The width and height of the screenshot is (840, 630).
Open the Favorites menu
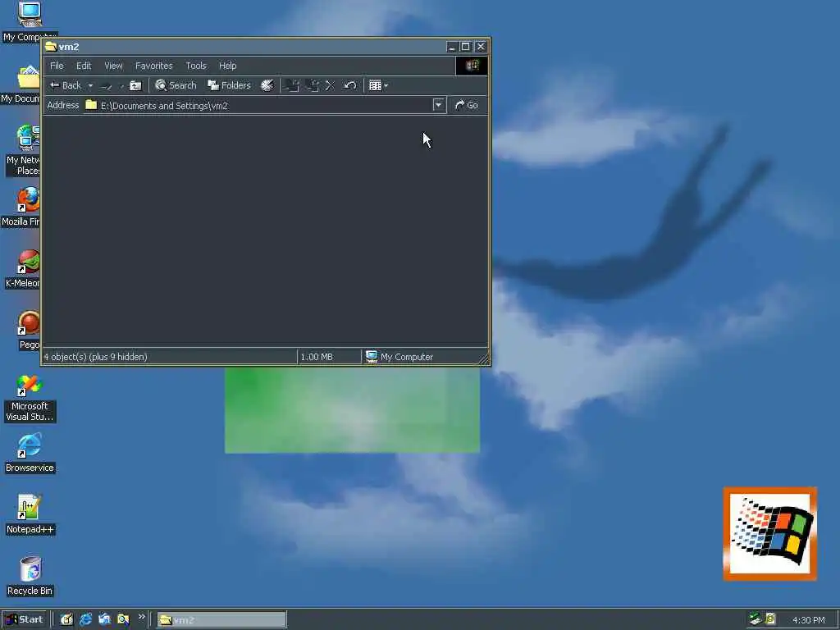pyautogui.click(x=153, y=66)
